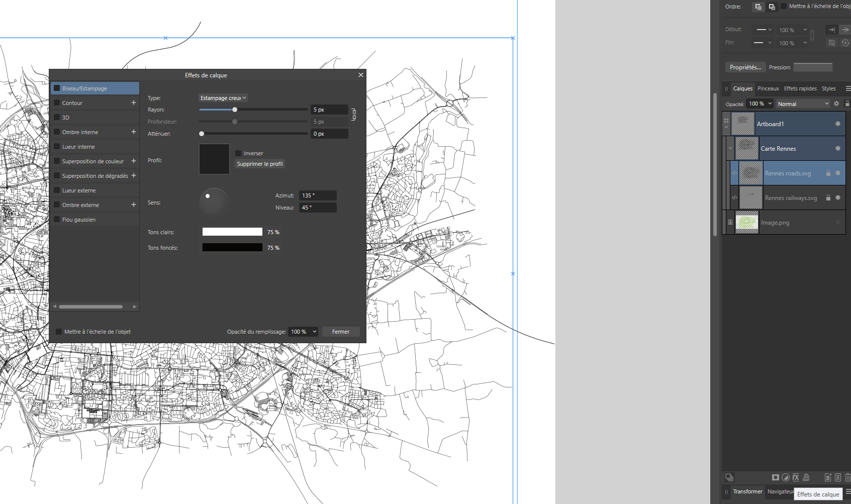Toggle visibility of the Carte Rennes layer
The image size is (851, 504).
click(x=837, y=148)
